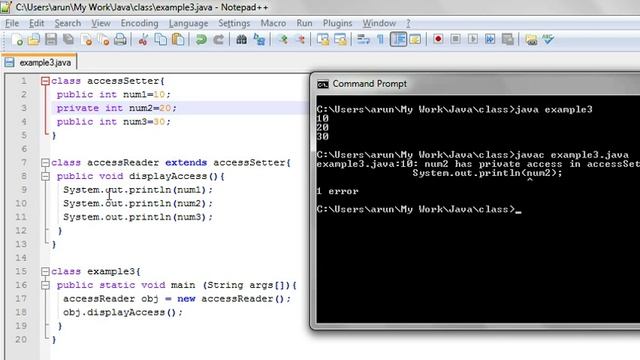Collapse the accessReader class fold marker
The image size is (640, 360).
pos(45,162)
